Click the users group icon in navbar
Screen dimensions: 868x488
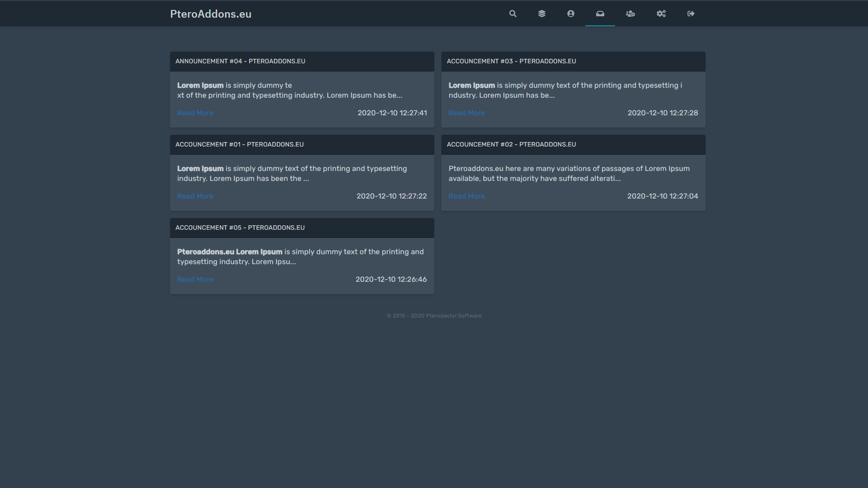pos(630,14)
